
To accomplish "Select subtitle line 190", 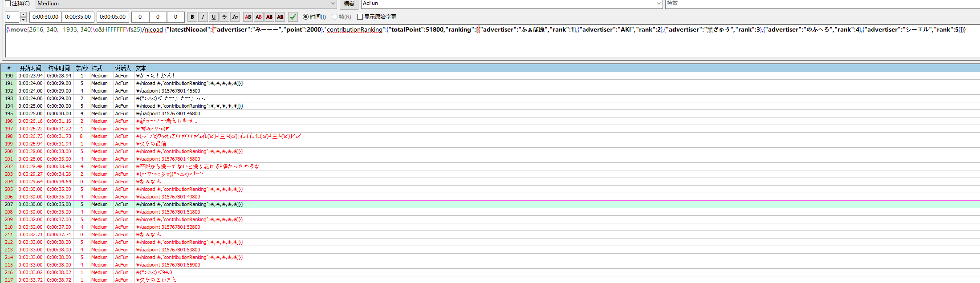I will coord(490,76).
